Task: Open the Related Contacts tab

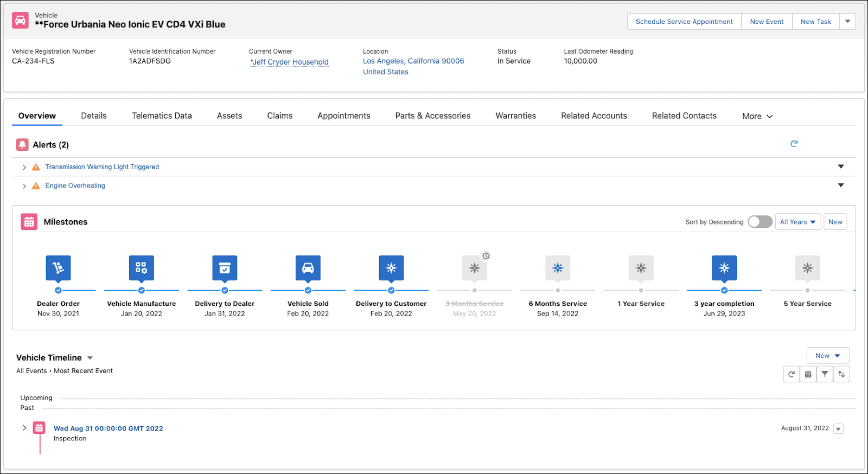Action: (684, 116)
